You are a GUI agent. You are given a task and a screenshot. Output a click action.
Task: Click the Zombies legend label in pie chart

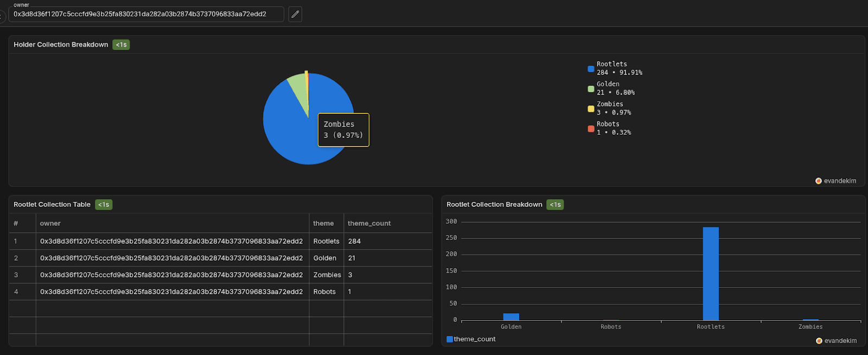(610, 104)
